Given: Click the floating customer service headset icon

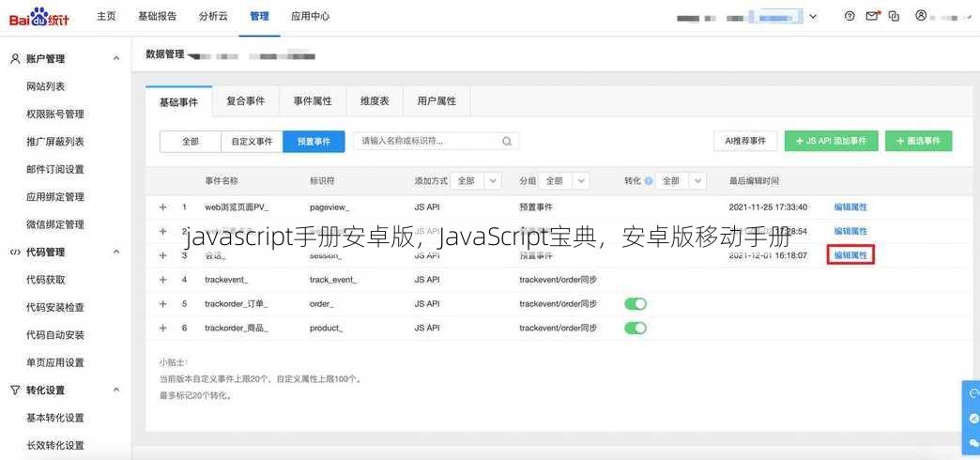Looking at the screenshot, I should coord(972,393).
